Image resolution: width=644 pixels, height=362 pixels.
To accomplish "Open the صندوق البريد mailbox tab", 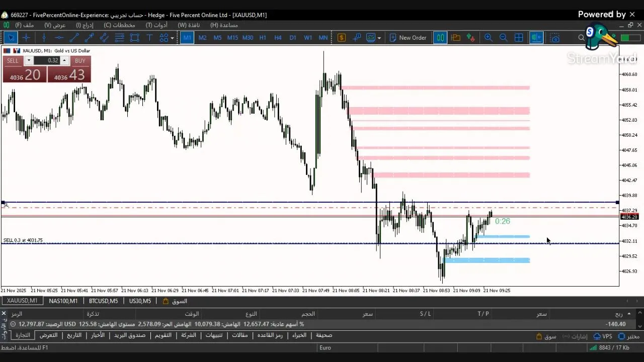I will [129, 335].
